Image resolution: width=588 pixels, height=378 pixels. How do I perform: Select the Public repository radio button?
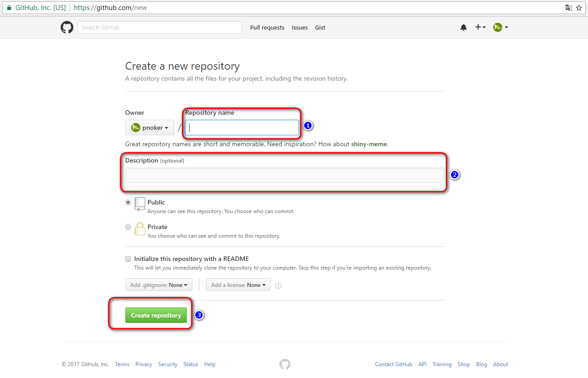tap(128, 202)
